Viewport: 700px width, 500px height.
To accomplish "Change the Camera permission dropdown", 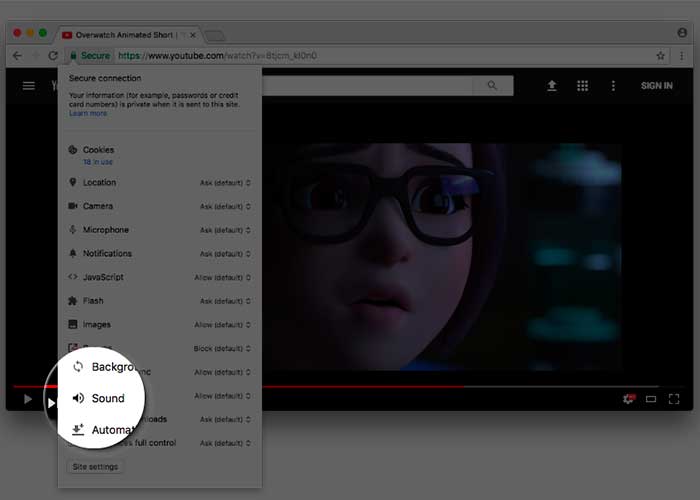I will [x=225, y=206].
